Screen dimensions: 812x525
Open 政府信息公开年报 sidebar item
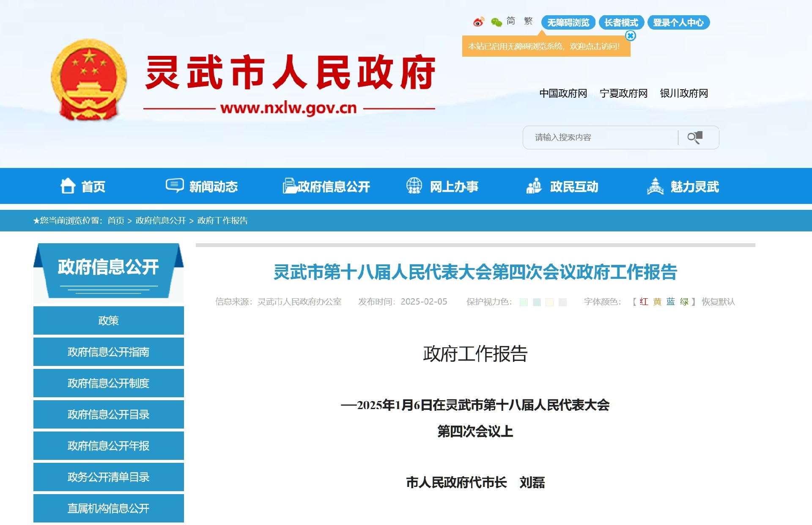pos(108,445)
